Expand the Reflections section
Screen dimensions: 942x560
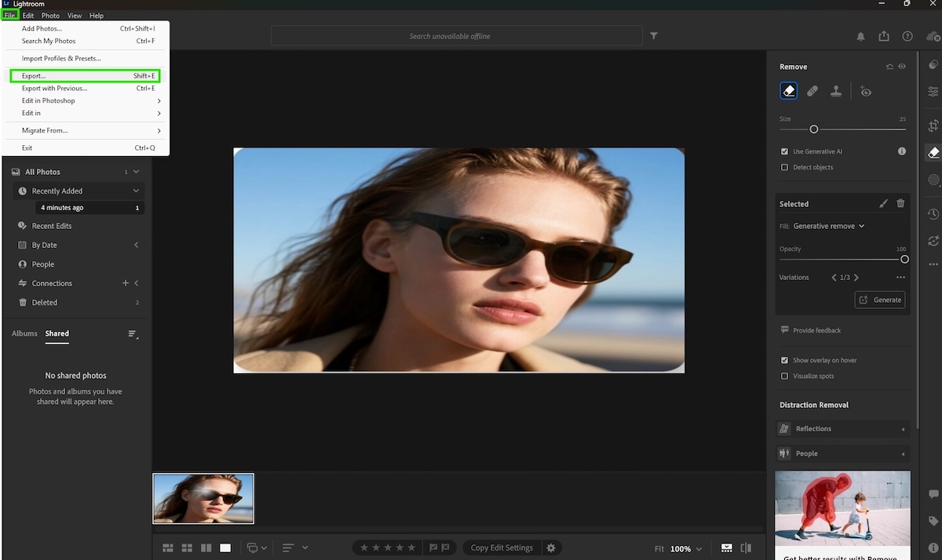(x=842, y=429)
